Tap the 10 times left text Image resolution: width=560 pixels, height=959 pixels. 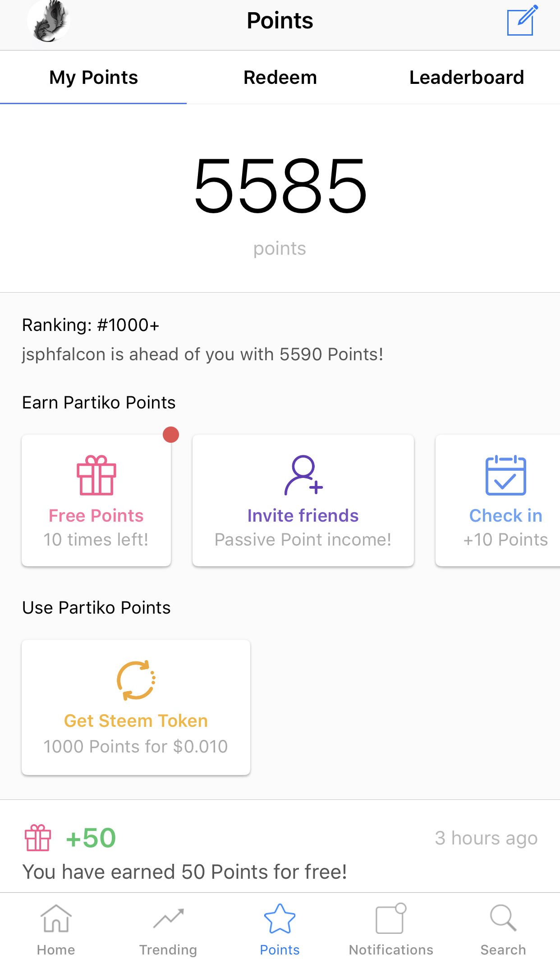pyautogui.click(x=96, y=539)
